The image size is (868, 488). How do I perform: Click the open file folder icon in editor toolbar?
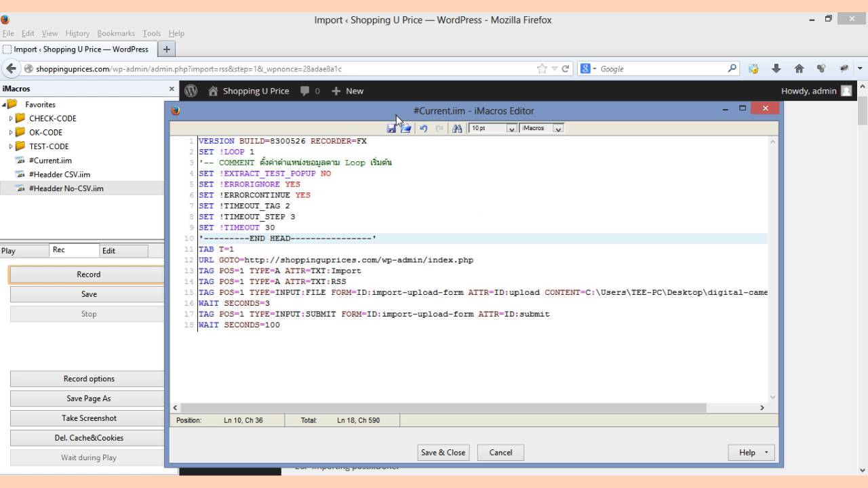pyautogui.click(x=406, y=128)
